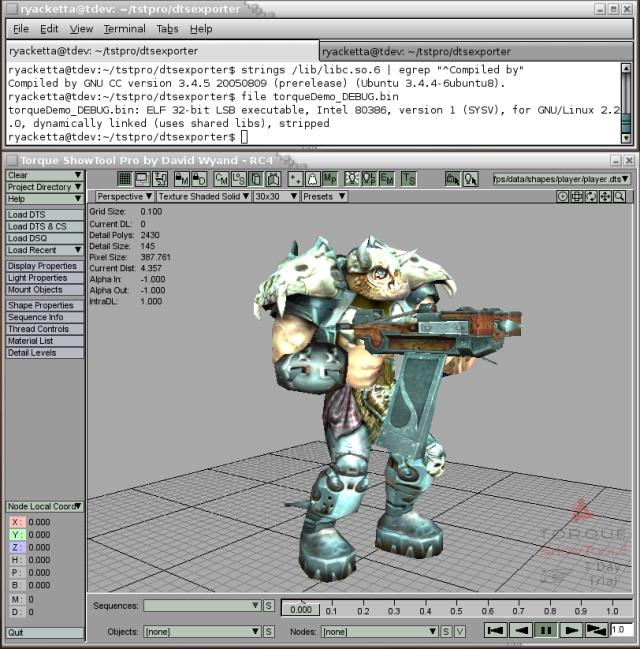Click the folded map shaped toolbar icon
This screenshot has width=640, height=649.
(x=273, y=179)
